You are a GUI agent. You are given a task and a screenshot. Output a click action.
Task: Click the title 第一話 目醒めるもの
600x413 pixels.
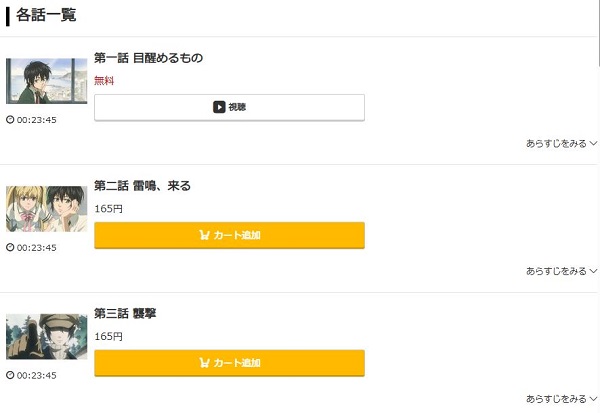pyautogui.click(x=148, y=58)
